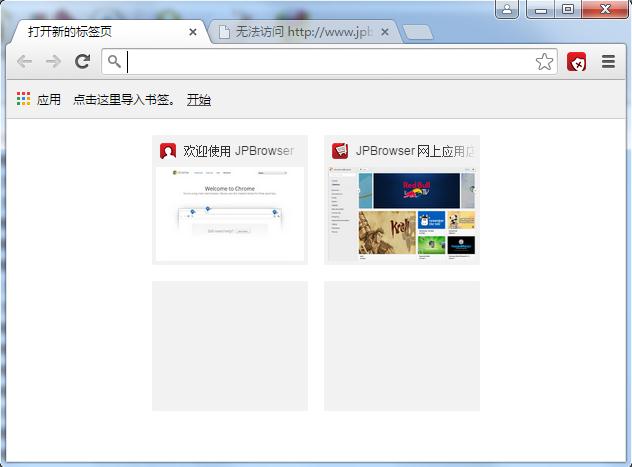Click the colorful apps grid icon
Screen dimensions: 632x467
[x=23, y=99]
